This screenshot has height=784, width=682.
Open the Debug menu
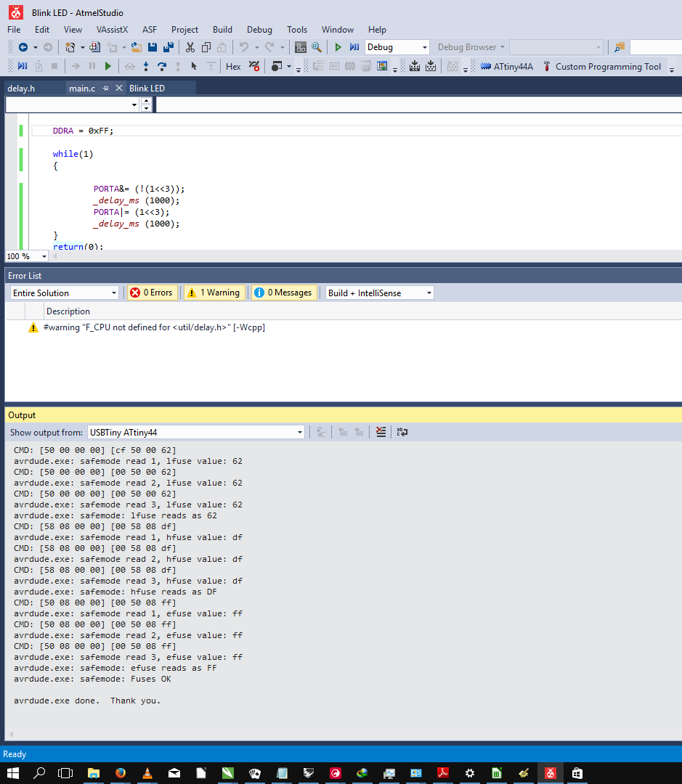(259, 30)
